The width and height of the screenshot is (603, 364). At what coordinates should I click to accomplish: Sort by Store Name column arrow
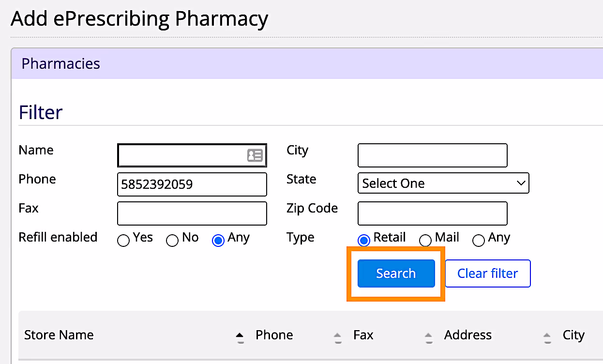240,337
